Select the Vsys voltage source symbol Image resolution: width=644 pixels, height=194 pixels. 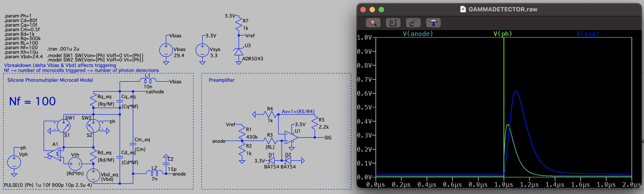point(202,51)
